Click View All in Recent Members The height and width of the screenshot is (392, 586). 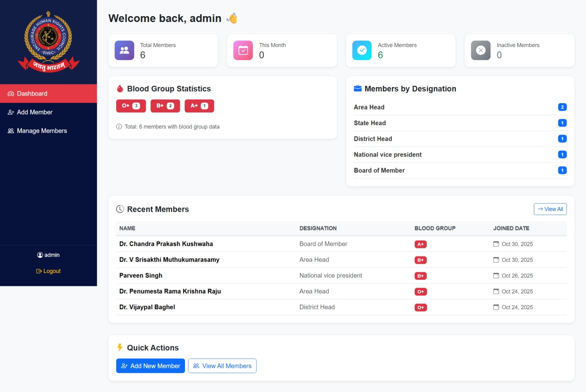[x=550, y=209]
